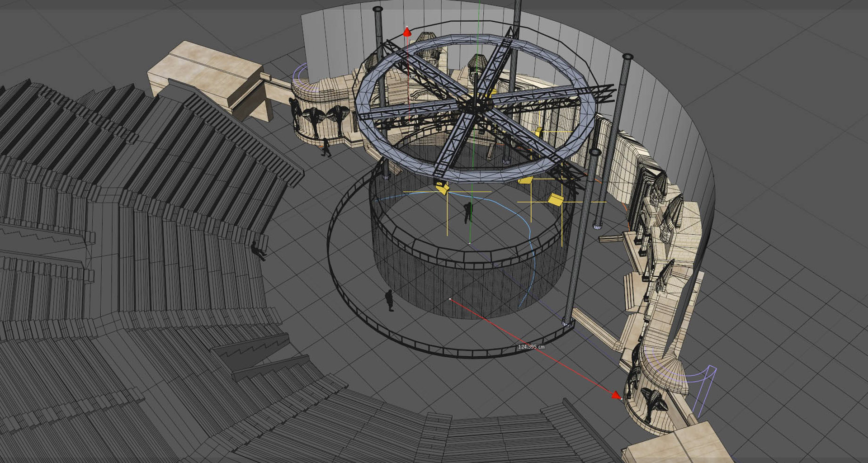Click the red arrowhead near the lower-right stage corner
The width and height of the screenshot is (868, 463).
(x=617, y=395)
